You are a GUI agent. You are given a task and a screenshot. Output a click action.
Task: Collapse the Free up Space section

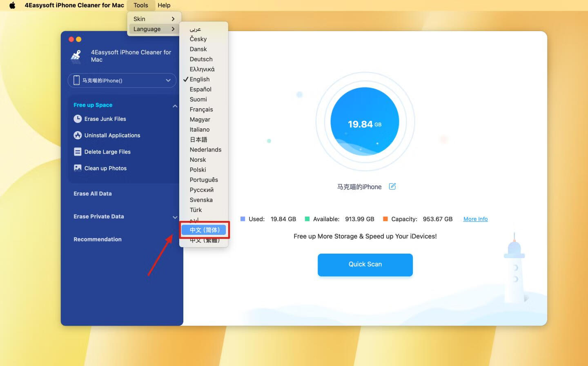click(x=175, y=106)
